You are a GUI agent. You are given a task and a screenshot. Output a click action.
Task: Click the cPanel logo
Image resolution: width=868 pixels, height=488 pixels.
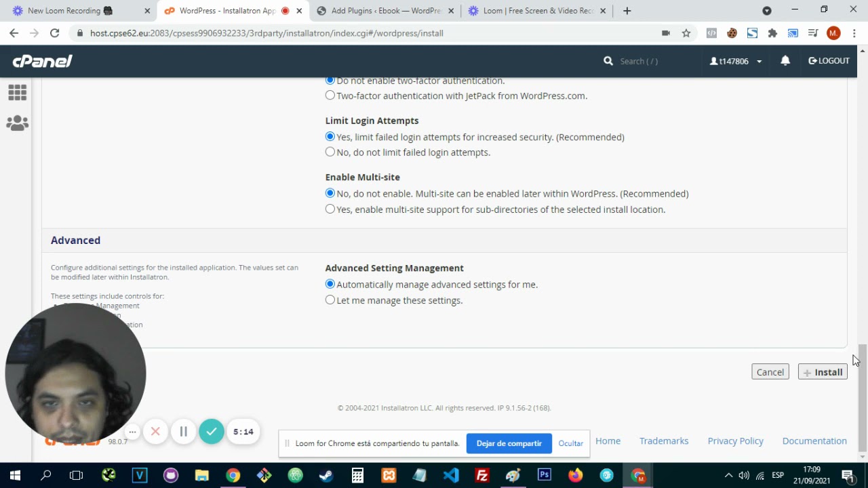42,61
